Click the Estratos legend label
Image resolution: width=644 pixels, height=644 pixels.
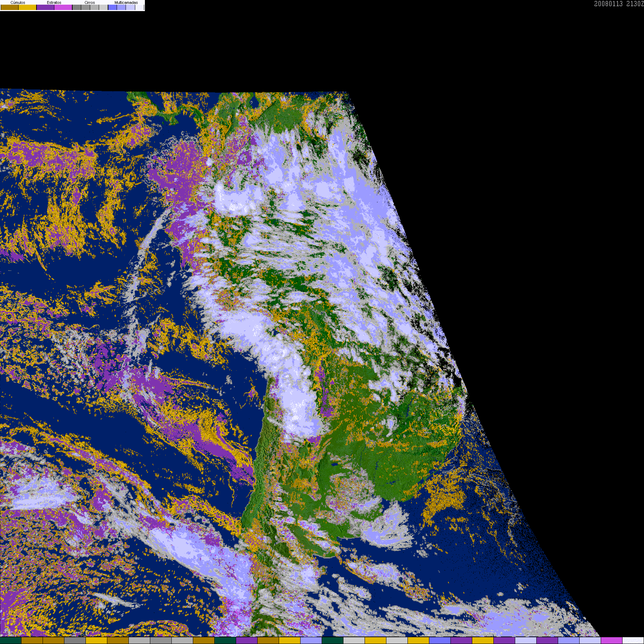coord(54,3)
